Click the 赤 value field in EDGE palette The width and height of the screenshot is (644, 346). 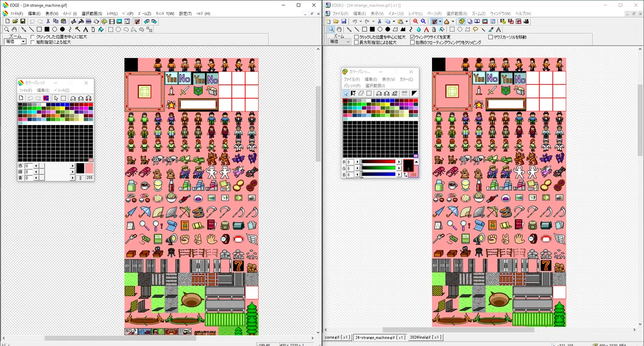coord(28,166)
